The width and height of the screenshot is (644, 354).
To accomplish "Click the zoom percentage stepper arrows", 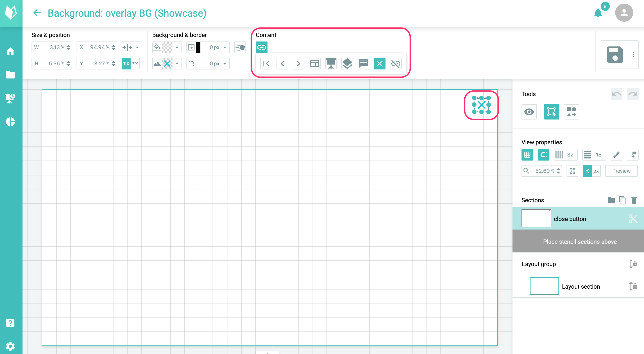I will 558,171.
